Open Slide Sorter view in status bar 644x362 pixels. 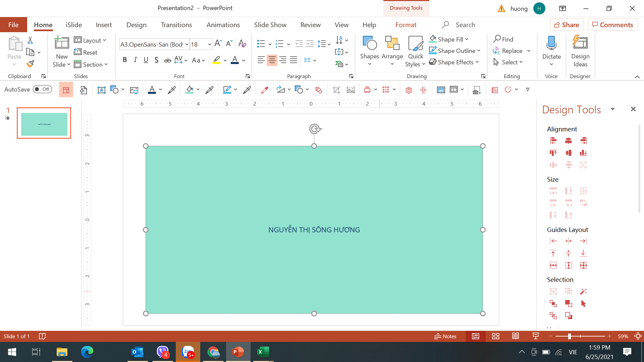pos(496,336)
